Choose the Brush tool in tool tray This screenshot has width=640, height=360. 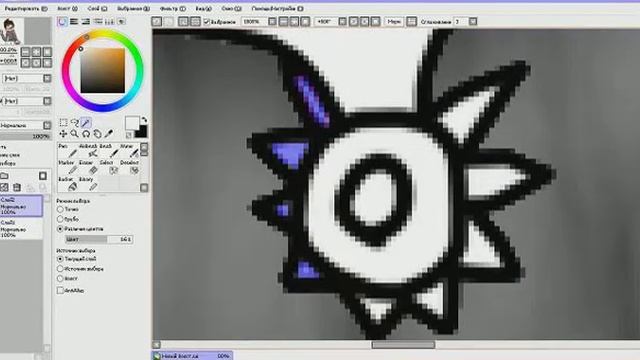tap(108, 150)
